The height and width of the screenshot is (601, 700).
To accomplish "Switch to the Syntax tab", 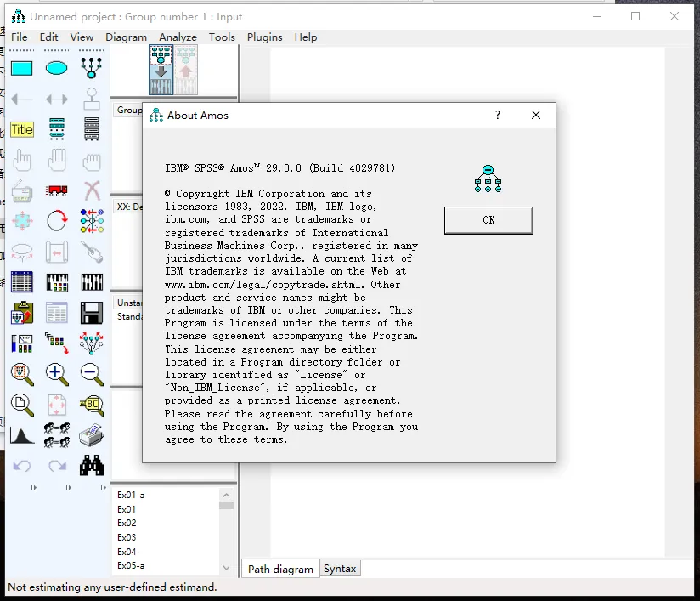I will 340,569.
